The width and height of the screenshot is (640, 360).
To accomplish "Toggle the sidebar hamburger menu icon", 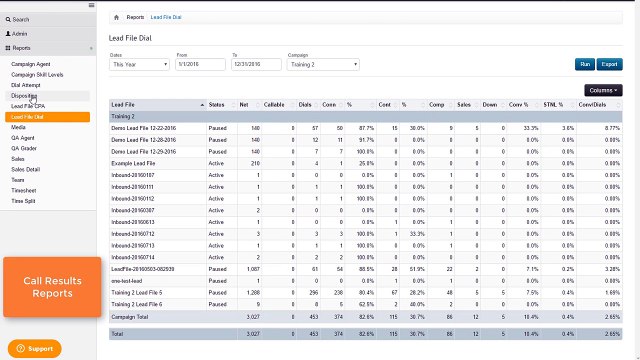I will [91, 5].
